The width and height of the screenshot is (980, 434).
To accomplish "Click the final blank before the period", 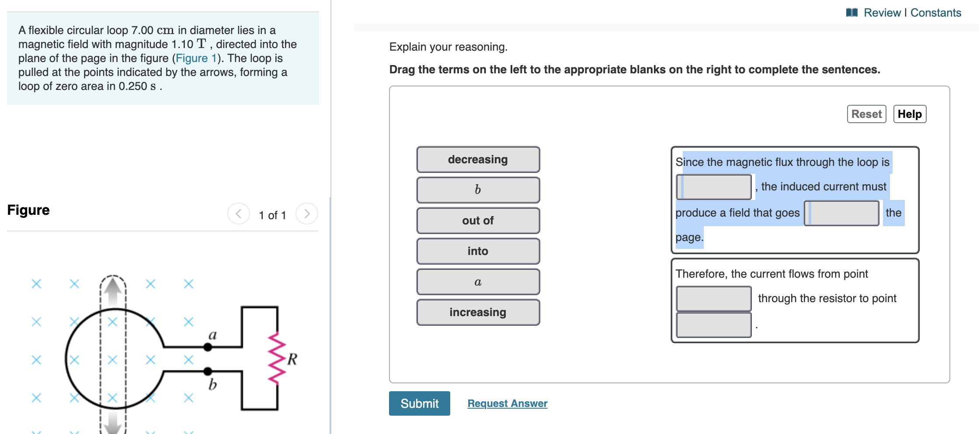I will click(x=713, y=324).
